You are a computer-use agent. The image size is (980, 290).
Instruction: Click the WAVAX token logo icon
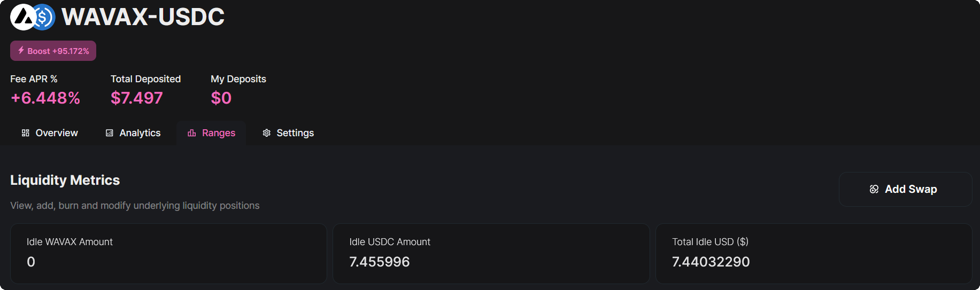point(22,17)
